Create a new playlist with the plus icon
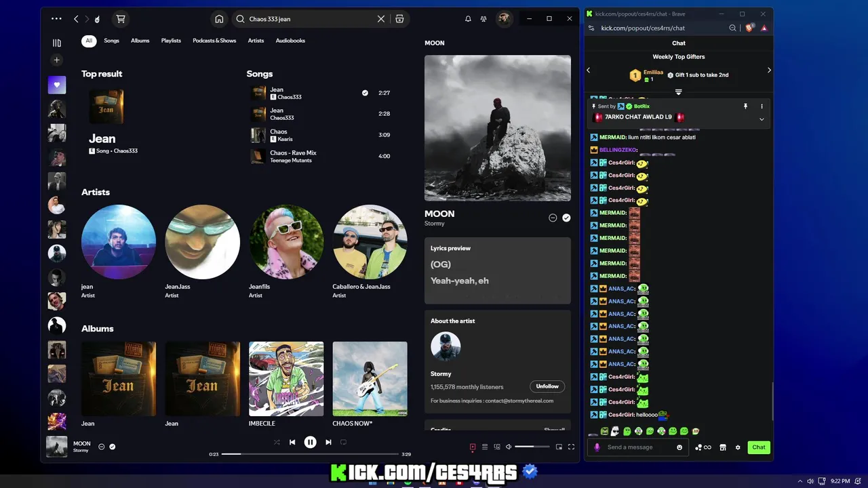 point(57,60)
